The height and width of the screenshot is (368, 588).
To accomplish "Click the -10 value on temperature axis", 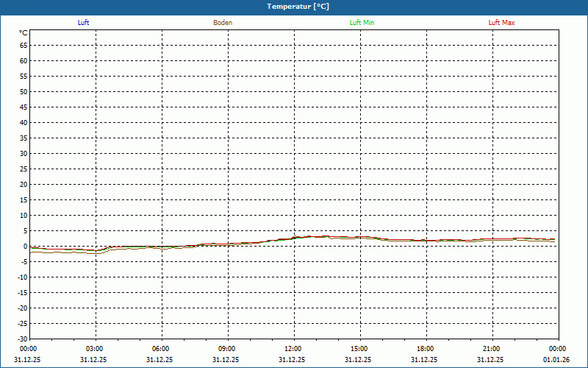I will (23, 277).
